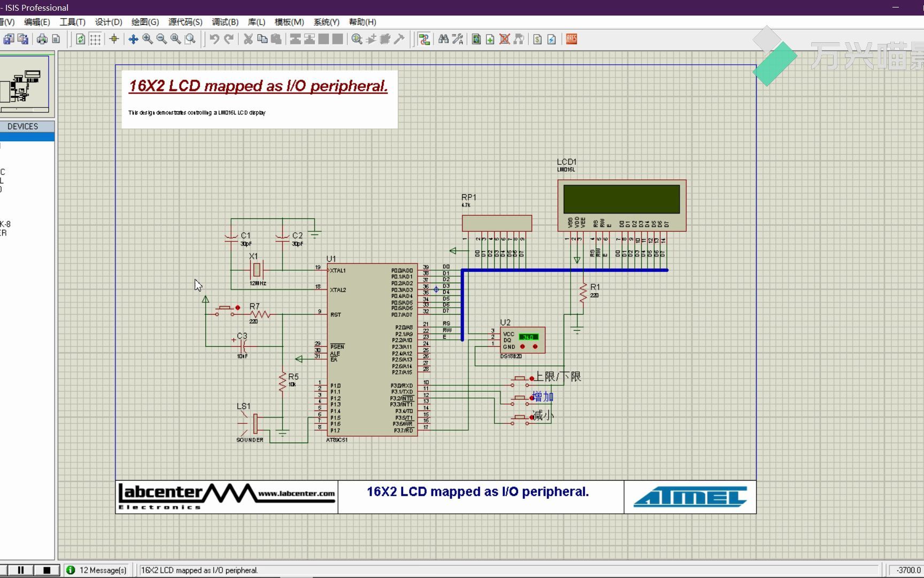Click the Redo arrow

click(x=229, y=39)
